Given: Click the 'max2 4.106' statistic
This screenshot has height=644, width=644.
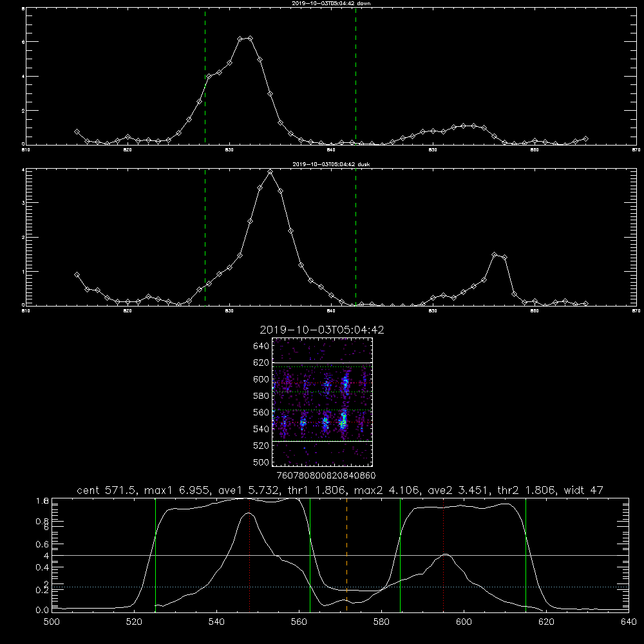Looking at the screenshot, I should (x=386, y=490).
